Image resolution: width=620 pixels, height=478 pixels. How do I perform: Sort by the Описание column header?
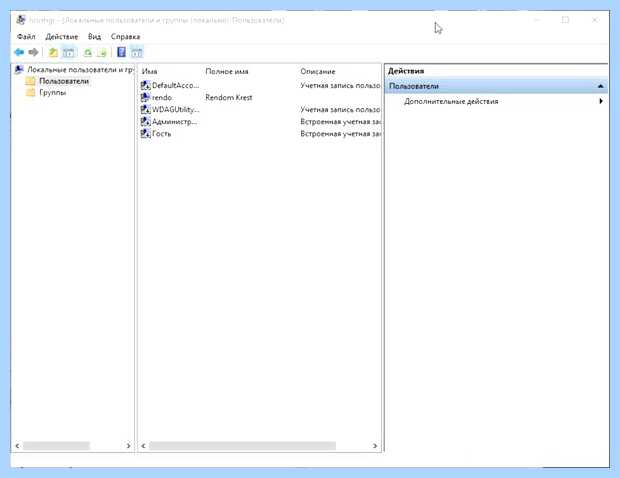(x=318, y=72)
